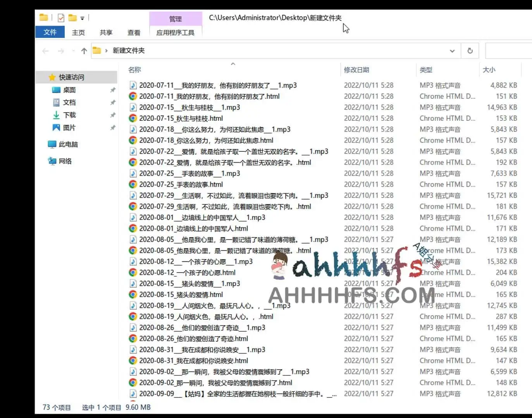Open 网络 in the navigation pane
Image resolution: width=532 pixels, height=418 pixels.
click(x=65, y=161)
